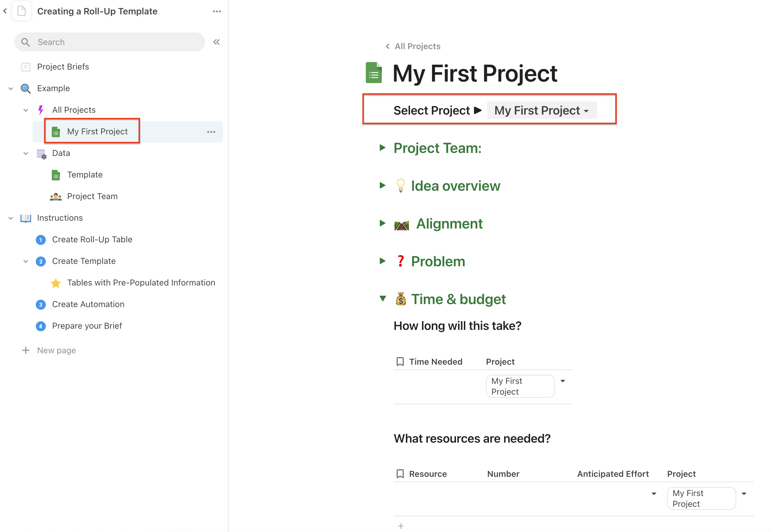771x532 pixels.
Task: Open the doc options three-dot menu
Action: [x=217, y=11]
